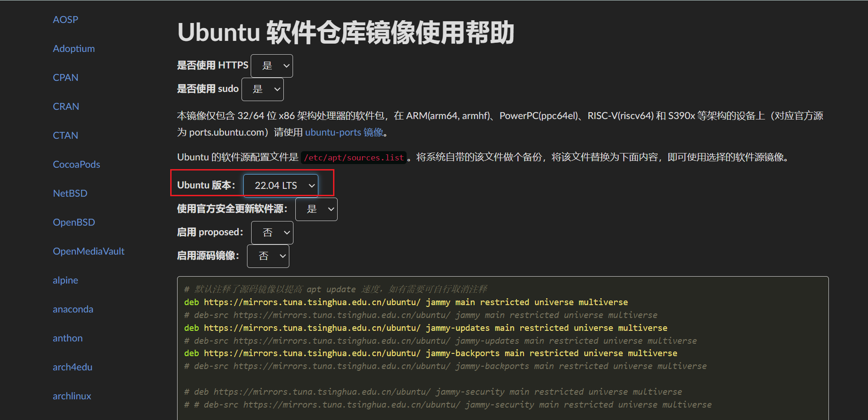This screenshot has height=420, width=868.
Task: Open the OpenBSD sidebar link
Action: click(74, 222)
